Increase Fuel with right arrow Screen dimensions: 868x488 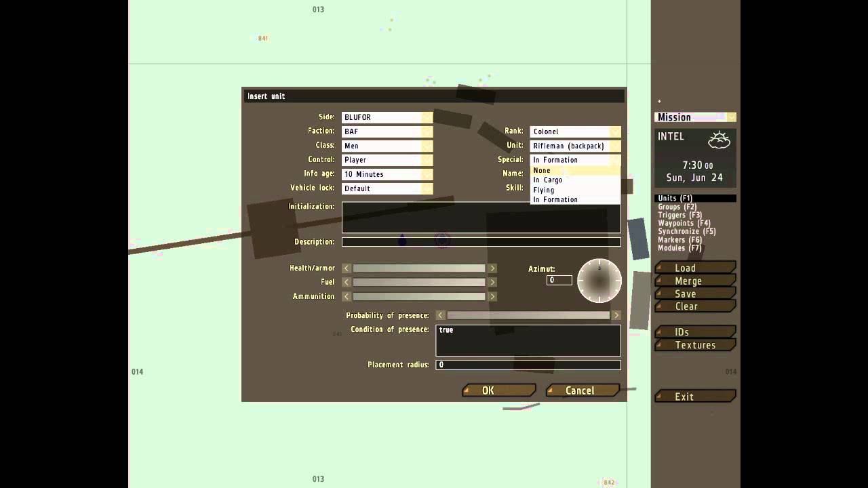tap(492, 282)
